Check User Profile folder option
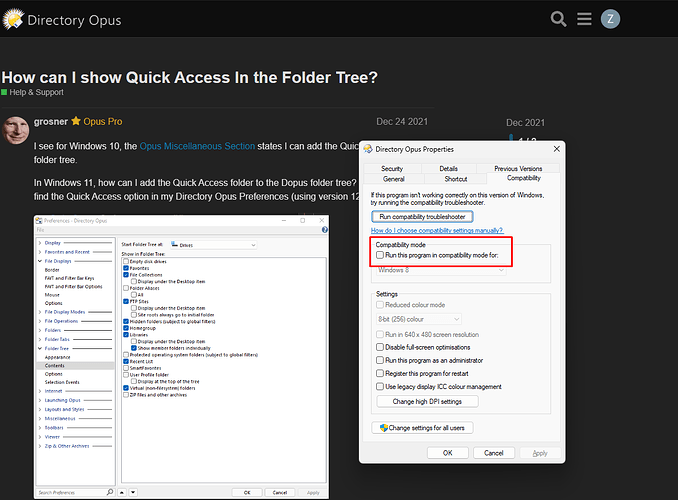 point(126,375)
